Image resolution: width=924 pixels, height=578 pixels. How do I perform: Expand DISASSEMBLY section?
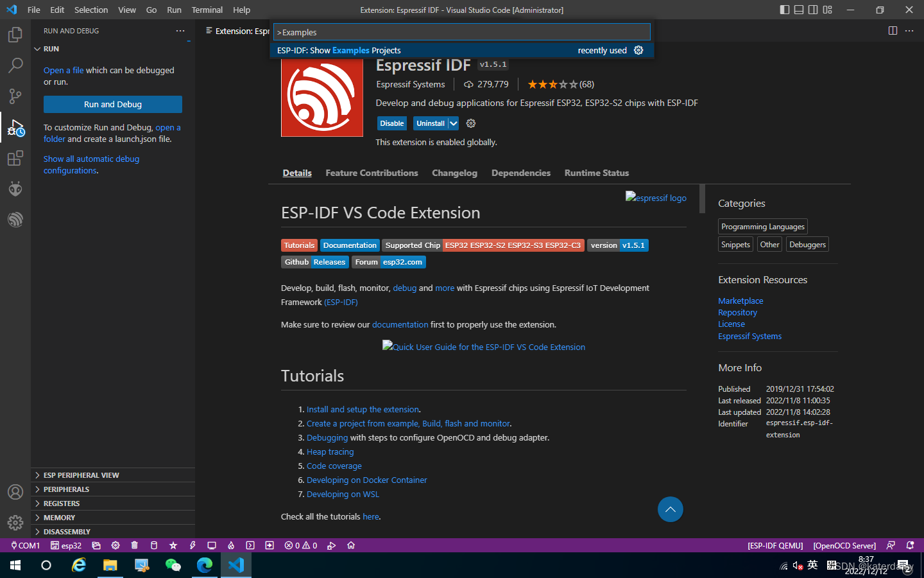113,532
